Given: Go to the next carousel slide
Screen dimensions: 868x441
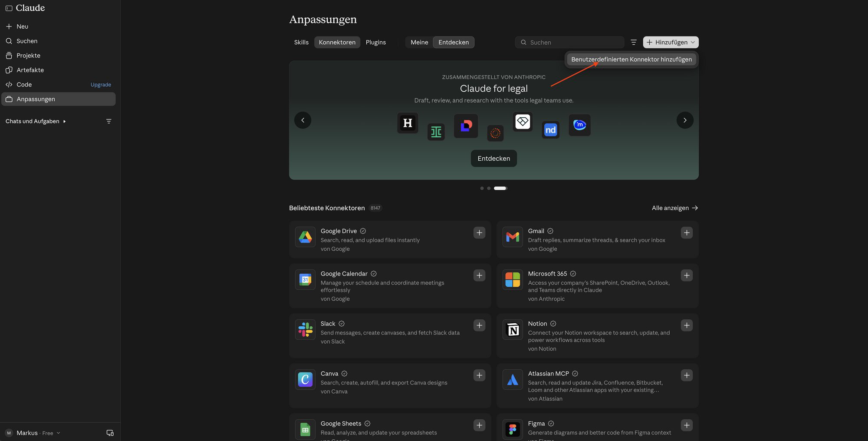Looking at the screenshot, I should (x=685, y=120).
